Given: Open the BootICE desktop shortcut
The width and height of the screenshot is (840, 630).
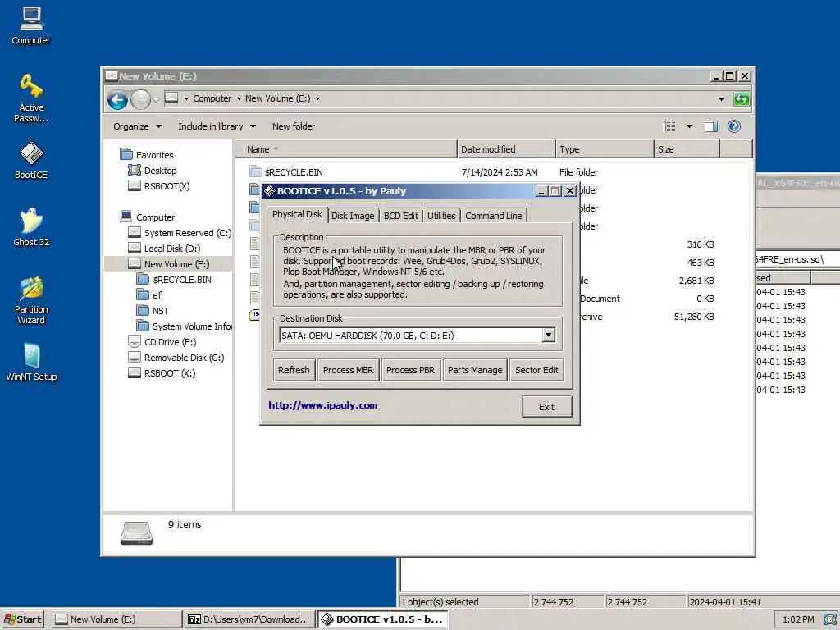Looking at the screenshot, I should (x=31, y=160).
